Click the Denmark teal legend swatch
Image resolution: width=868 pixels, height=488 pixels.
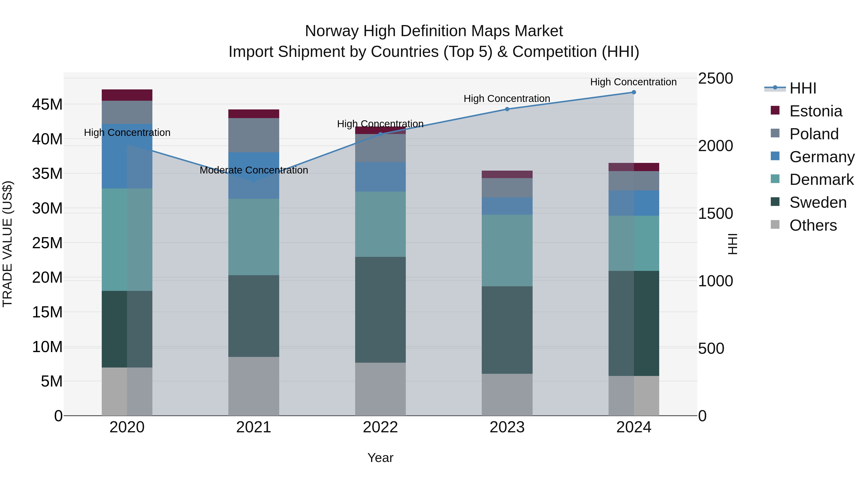click(775, 179)
